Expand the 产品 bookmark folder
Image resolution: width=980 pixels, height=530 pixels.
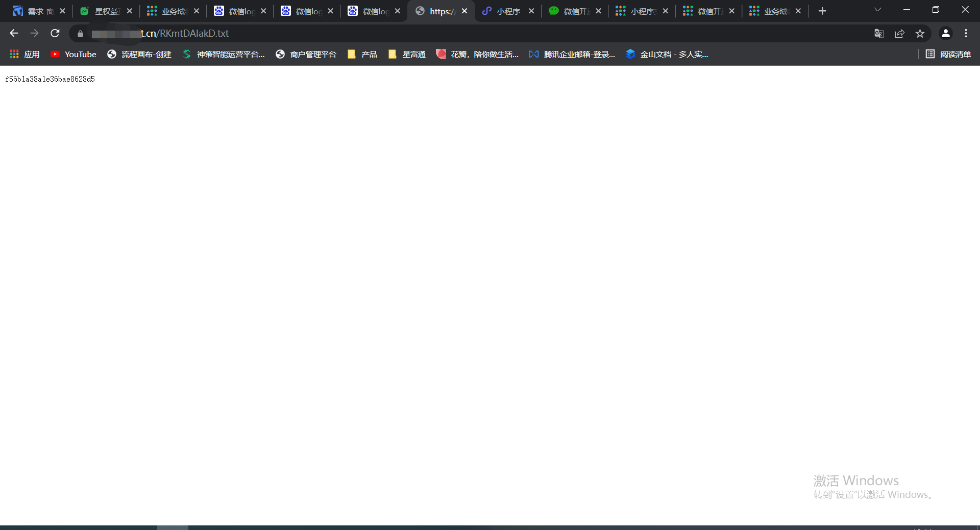pos(362,54)
